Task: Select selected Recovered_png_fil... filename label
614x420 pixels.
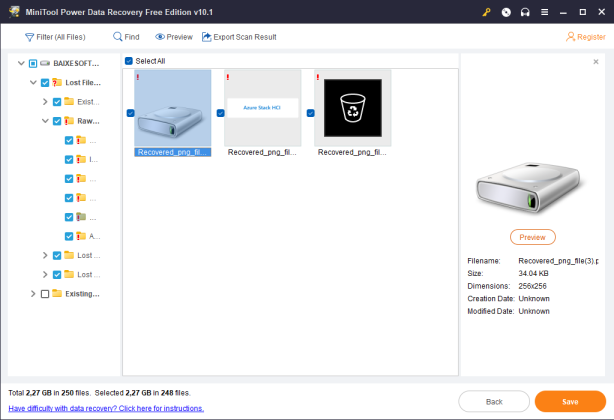Action: coord(173,152)
